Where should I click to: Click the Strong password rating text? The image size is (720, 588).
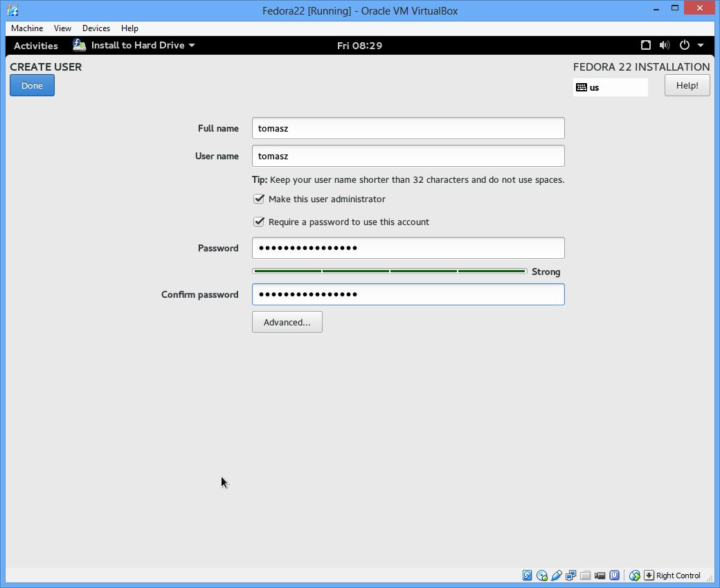click(546, 271)
